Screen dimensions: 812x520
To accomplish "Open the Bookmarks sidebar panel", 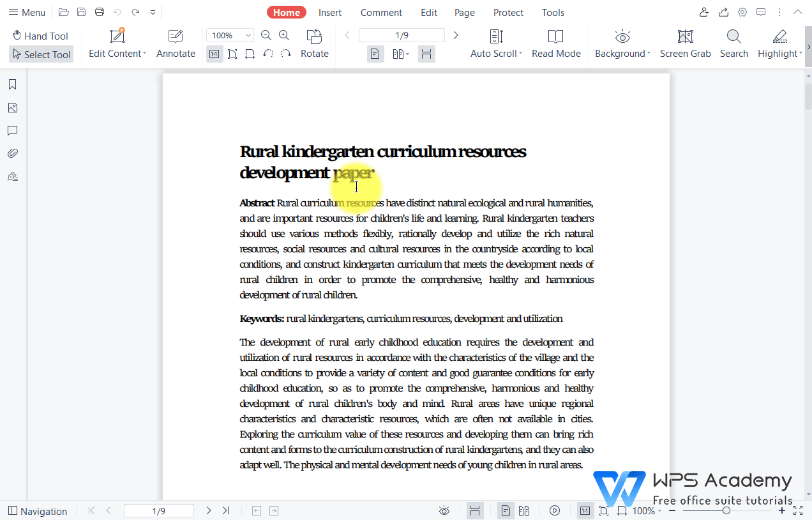I will [x=13, y=84].
